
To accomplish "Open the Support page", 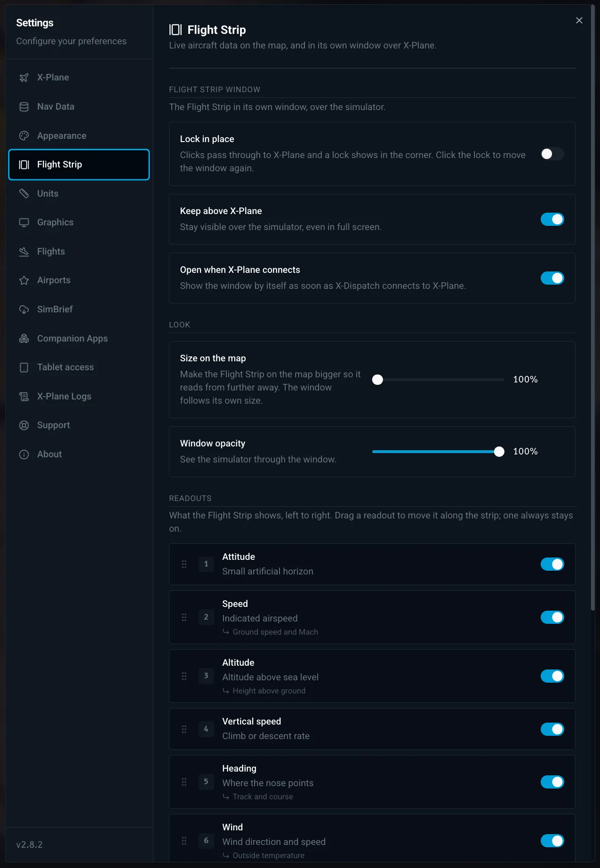I will click(x=79, y=425).
